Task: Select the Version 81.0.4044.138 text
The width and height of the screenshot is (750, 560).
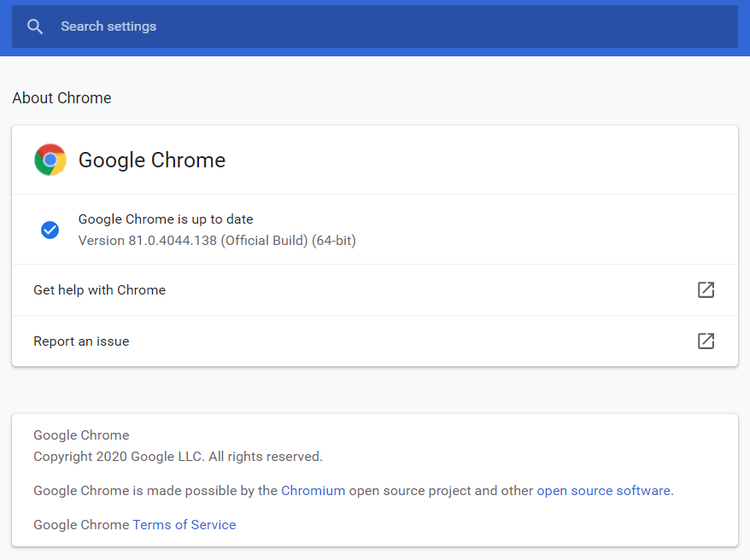Action: [x=217, y=241]
